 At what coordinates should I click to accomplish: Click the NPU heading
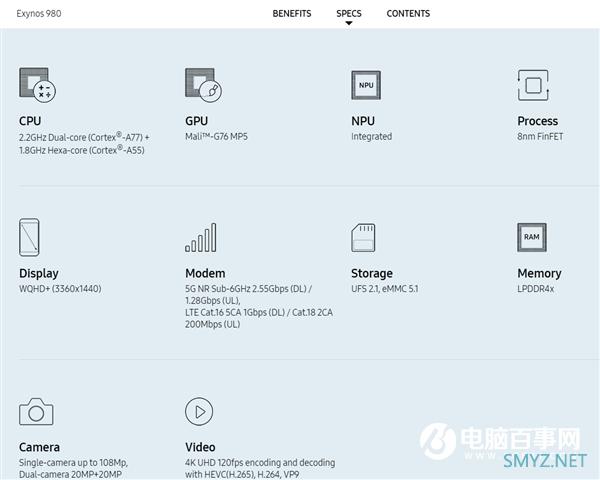click(x=363, y=121)
